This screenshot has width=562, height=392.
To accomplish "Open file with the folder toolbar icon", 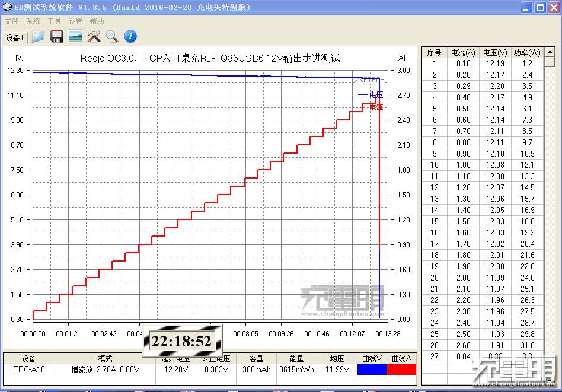I will (39, 37).
